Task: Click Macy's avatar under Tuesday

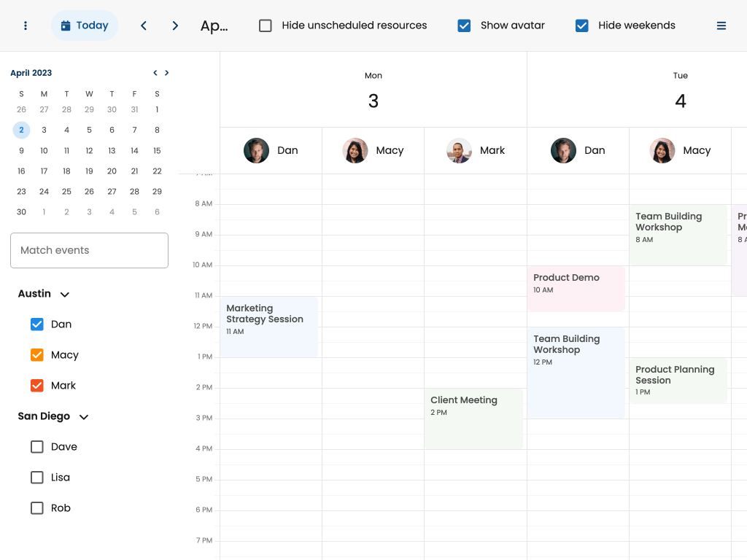Action: (662, 150)
